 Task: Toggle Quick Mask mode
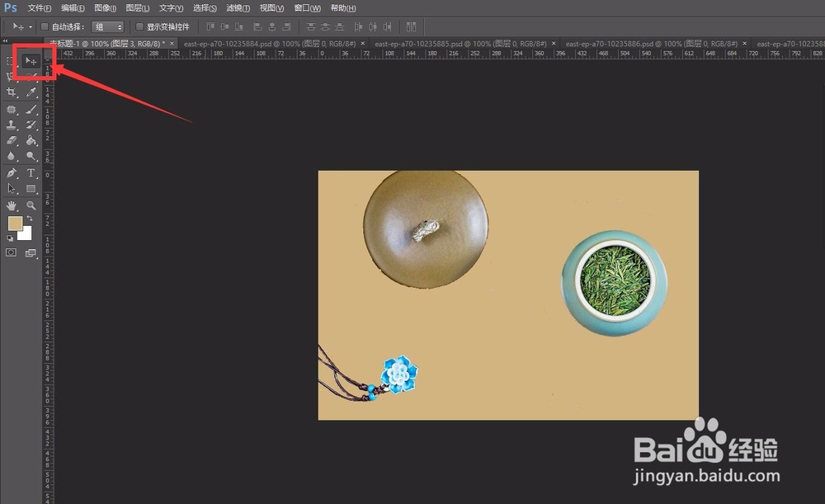point(11,252)
